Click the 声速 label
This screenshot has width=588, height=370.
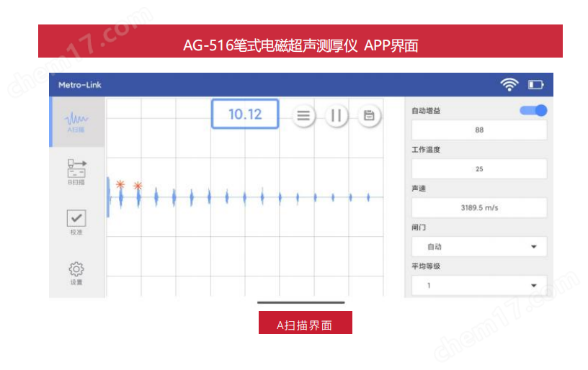point(419,189)
